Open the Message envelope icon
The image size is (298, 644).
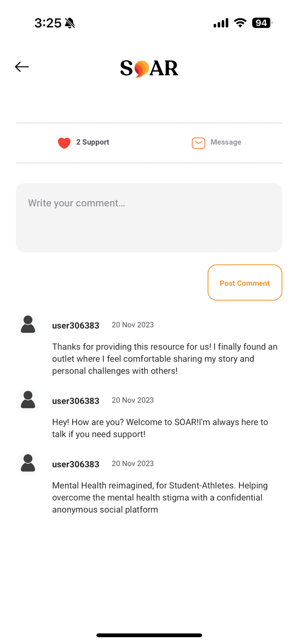point(198,143)
